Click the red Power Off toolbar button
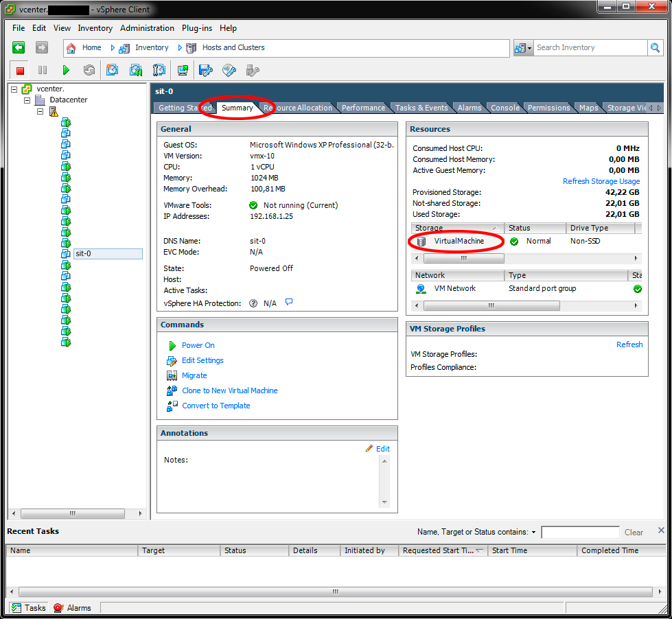672x619 pixels. (x=20, y=70)
